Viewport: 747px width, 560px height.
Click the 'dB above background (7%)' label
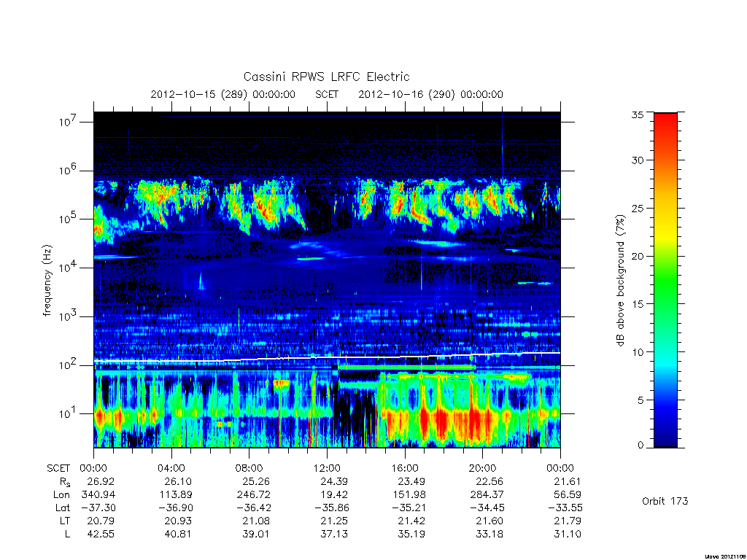[x=620, y=281]
